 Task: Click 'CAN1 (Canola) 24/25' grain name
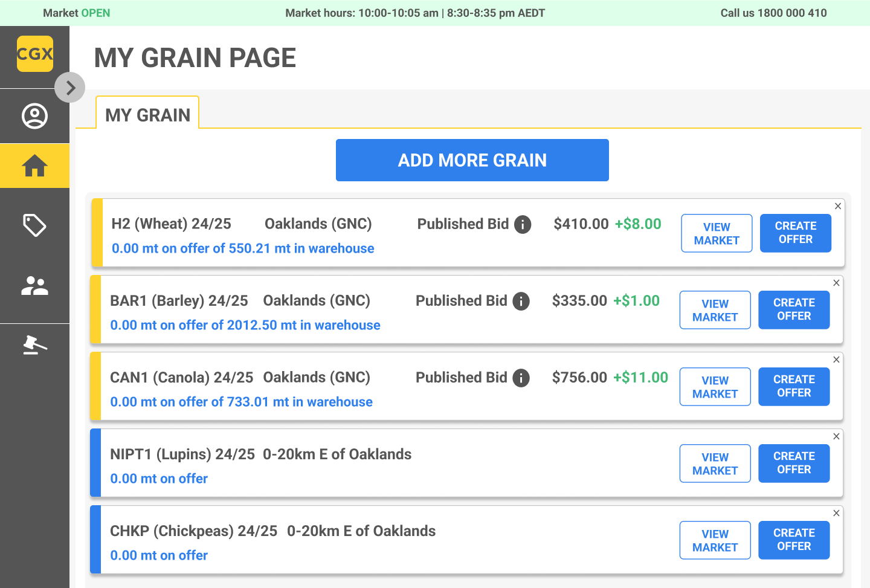click(x=181, y=378)
